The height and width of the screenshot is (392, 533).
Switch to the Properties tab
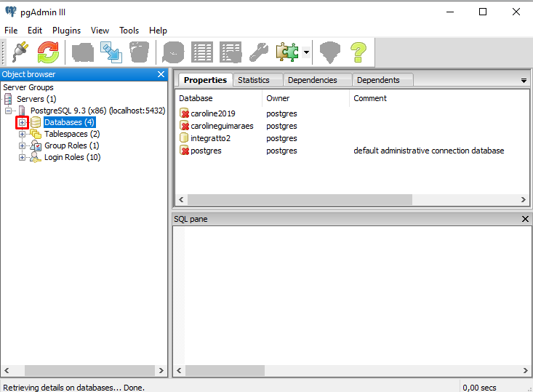tap(205, 80)
